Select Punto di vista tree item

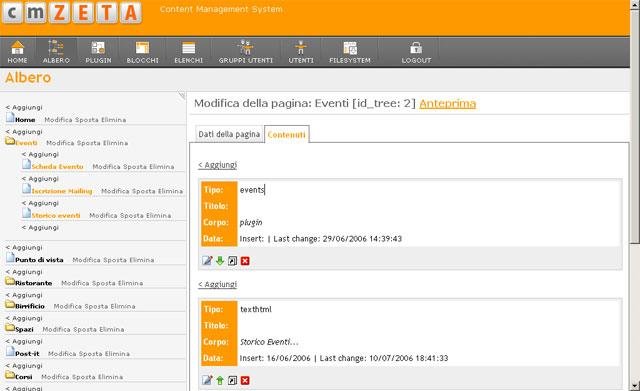click(39, 260)
